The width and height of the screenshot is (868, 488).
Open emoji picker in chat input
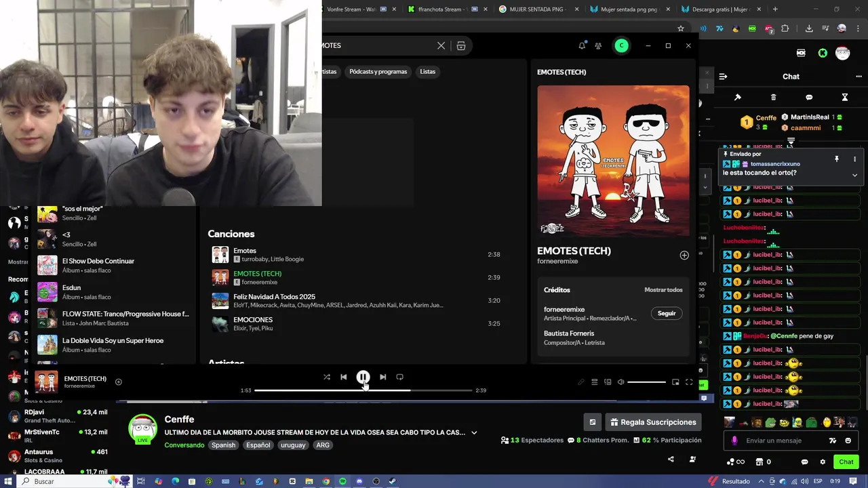848,441
